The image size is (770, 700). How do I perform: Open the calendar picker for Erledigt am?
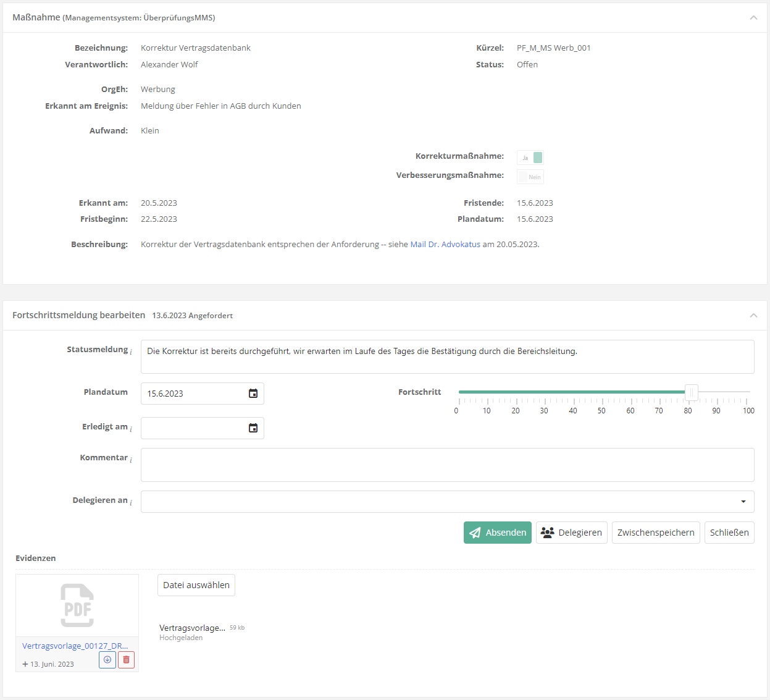(x=253, y=428)
